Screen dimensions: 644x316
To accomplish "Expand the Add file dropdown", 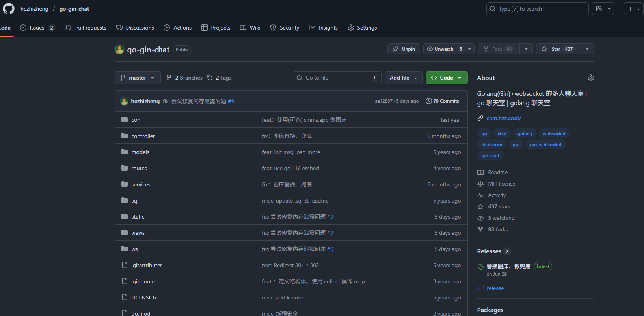I will (x=403, y=78).
